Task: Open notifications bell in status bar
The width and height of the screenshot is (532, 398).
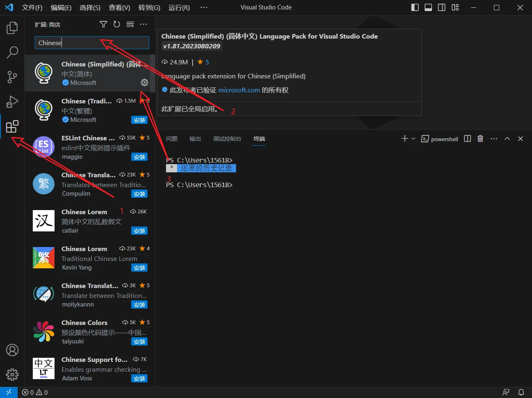Action: pyautogui.click(x=521, y=392)
